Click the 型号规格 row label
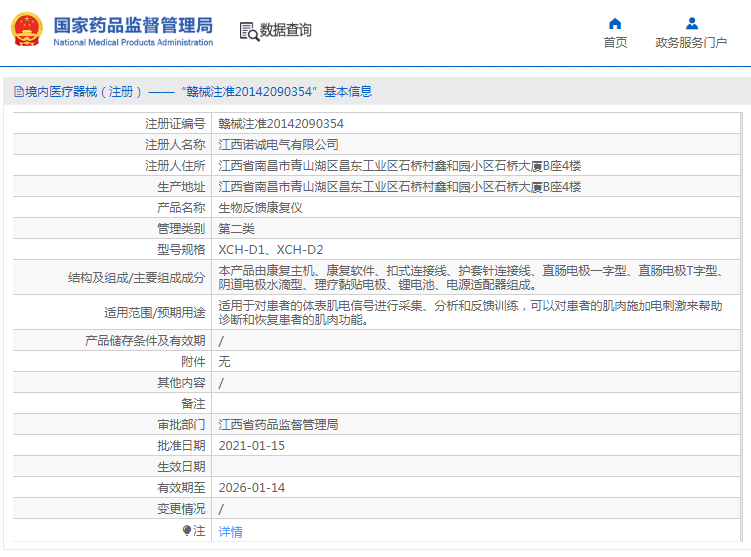The image size is (751, 557). coord(181,250)
